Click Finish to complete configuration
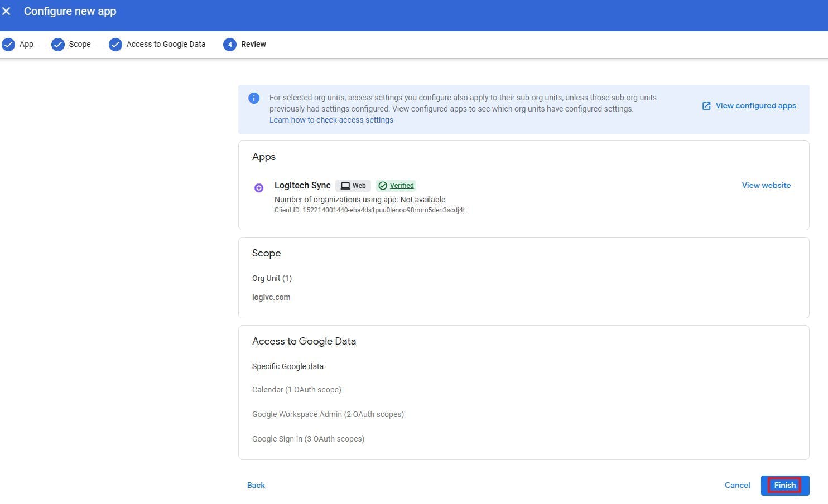828x504 pixels. pos(785,485)
